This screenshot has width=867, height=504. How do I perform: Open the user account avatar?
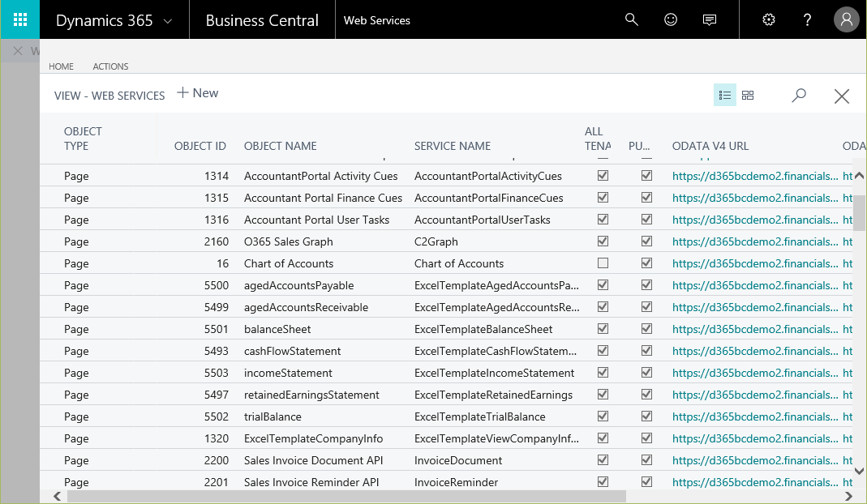[847, 20]
